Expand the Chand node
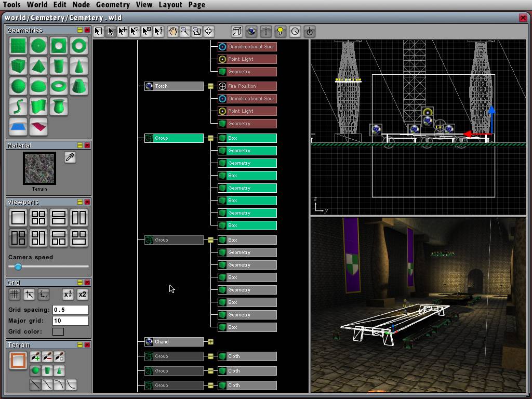532x399 pixels. point(210,342)
